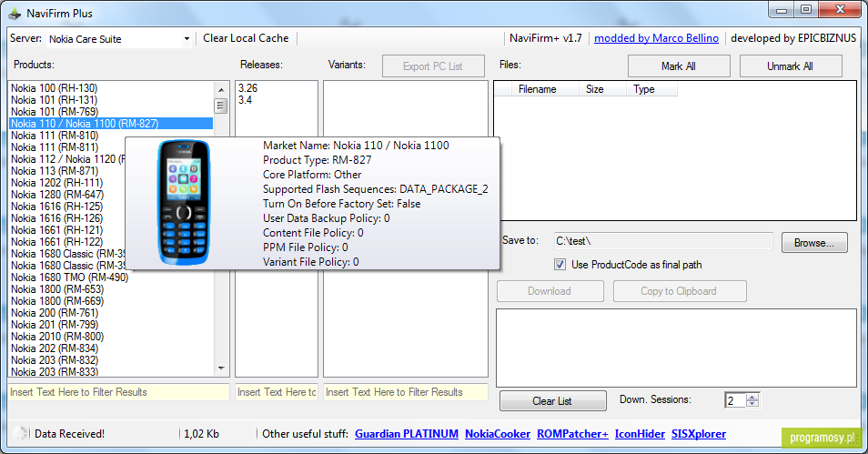Click the Down. Sessions number field
Image resolution: width=868 pixels, height=454 pixels.
[735, 400]
